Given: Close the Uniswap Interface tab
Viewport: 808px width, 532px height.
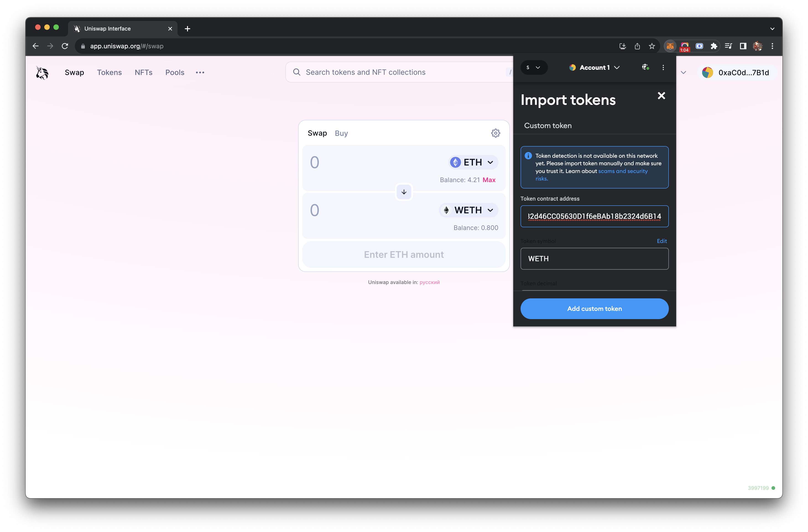Looking at the screenshot, I should point(170,29).
